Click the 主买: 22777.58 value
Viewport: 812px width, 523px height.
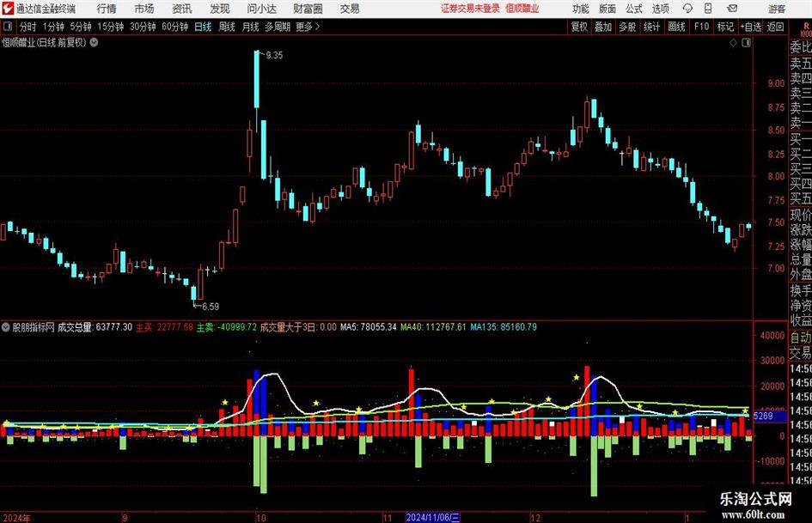[165, 327]
